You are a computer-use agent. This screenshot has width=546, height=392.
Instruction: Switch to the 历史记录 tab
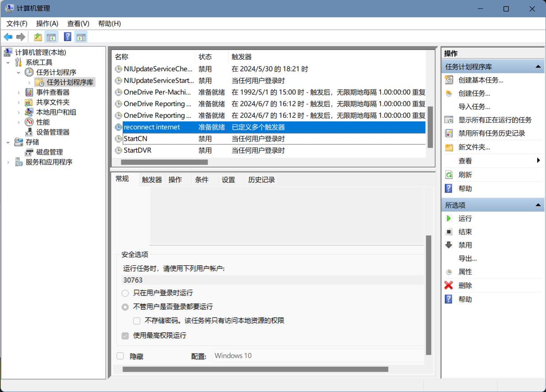tap(262, 180)
